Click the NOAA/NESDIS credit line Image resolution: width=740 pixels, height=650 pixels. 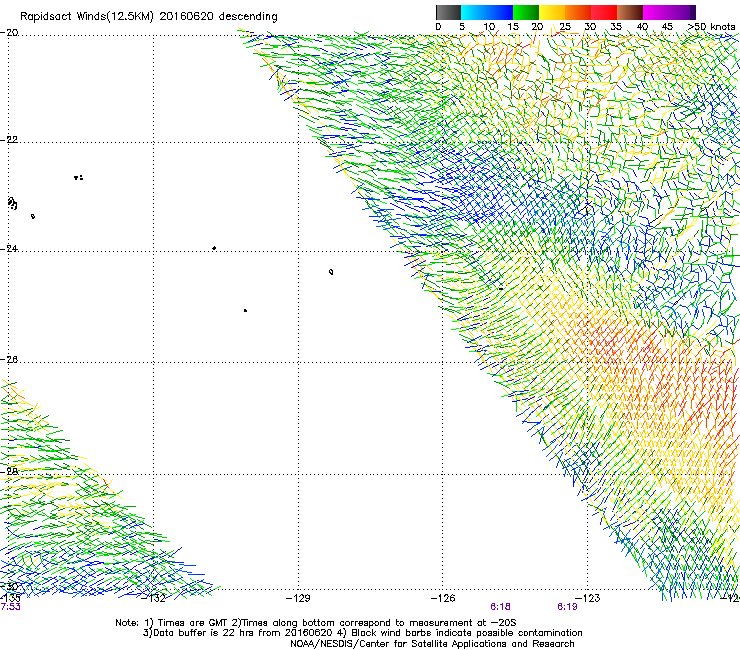click(x=432, y=644)
